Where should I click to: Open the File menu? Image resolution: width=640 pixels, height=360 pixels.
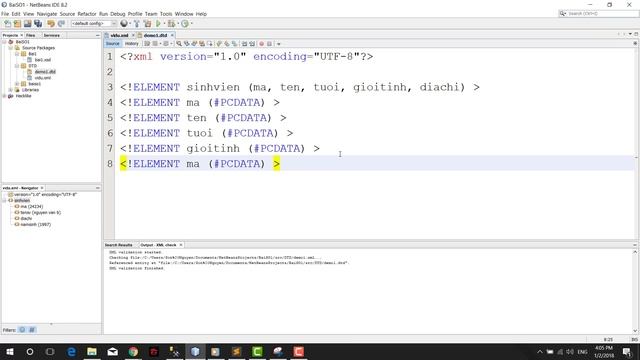5,14
